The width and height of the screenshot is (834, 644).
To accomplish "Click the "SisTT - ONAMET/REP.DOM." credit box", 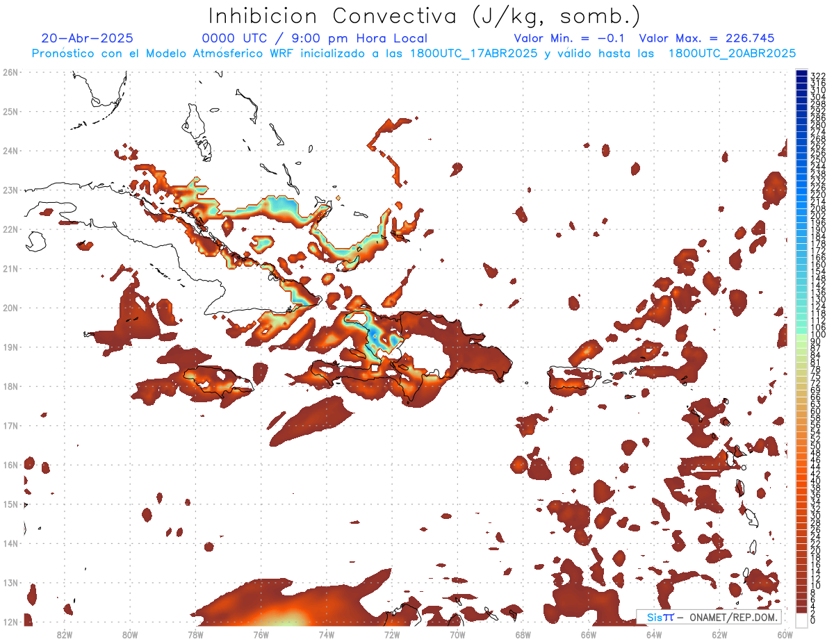I will click(709, 617).
